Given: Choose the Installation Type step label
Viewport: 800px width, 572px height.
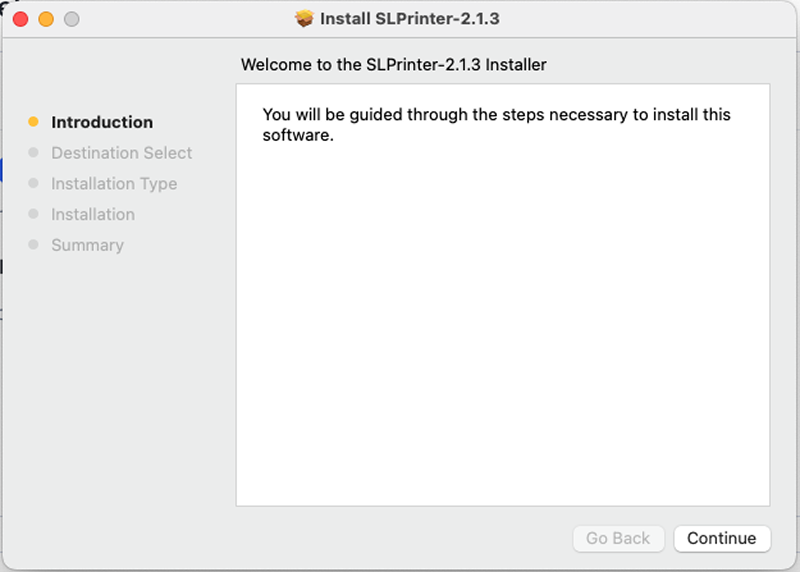Looking at the screenshot, I should 114,184.
